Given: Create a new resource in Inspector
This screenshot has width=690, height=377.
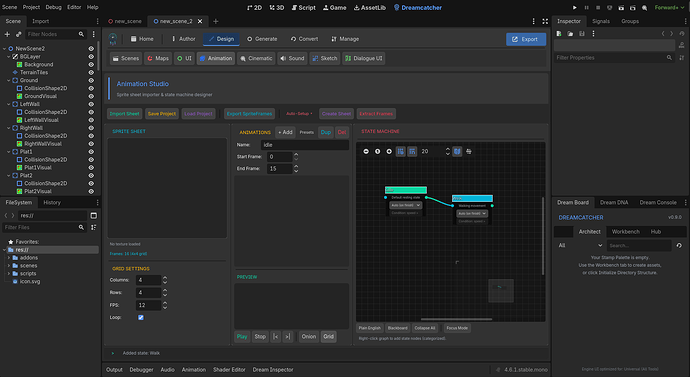Looking at the screenshot, I should pos(559,33).
